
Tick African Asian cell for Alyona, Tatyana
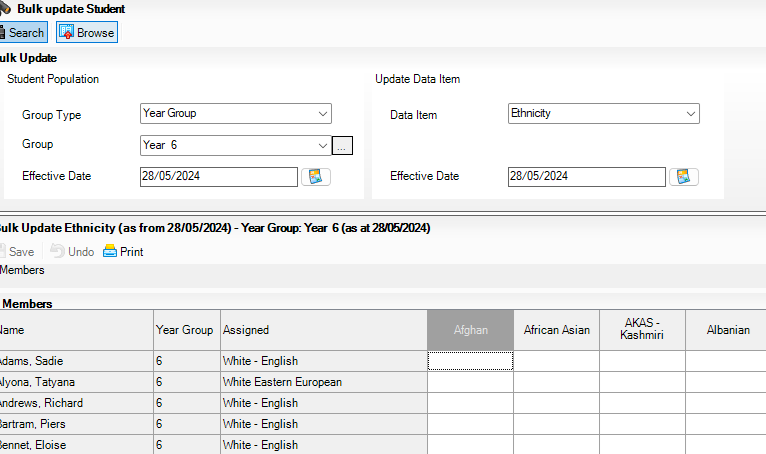click(556, 382)
